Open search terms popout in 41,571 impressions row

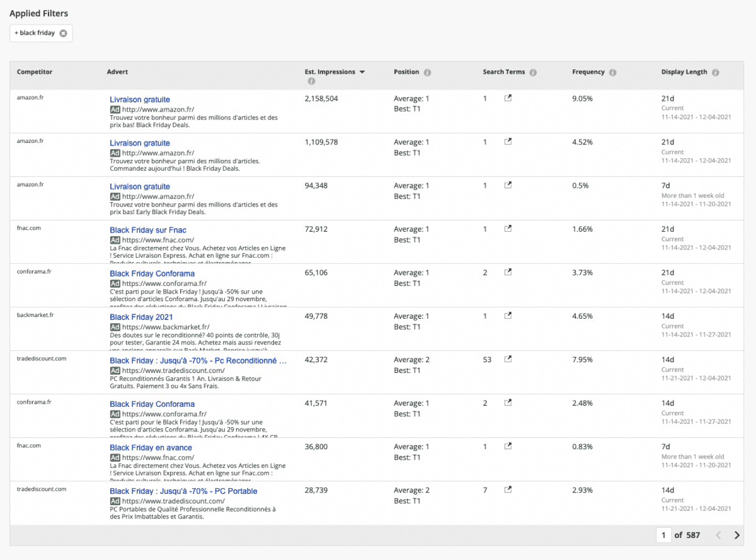(508, 403)
